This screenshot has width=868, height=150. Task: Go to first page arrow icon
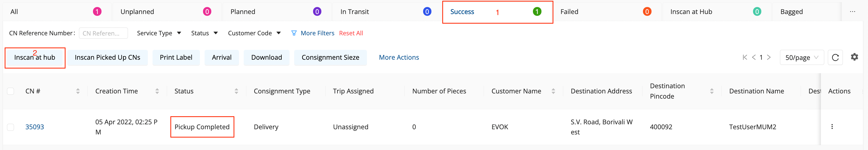coord(745,57)
